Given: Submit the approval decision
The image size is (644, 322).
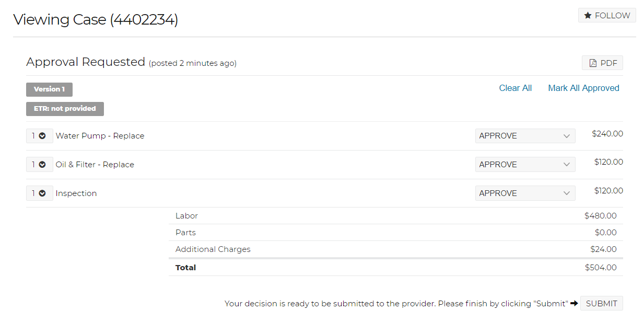Looking at the screenshot, I should click(602, 303).
